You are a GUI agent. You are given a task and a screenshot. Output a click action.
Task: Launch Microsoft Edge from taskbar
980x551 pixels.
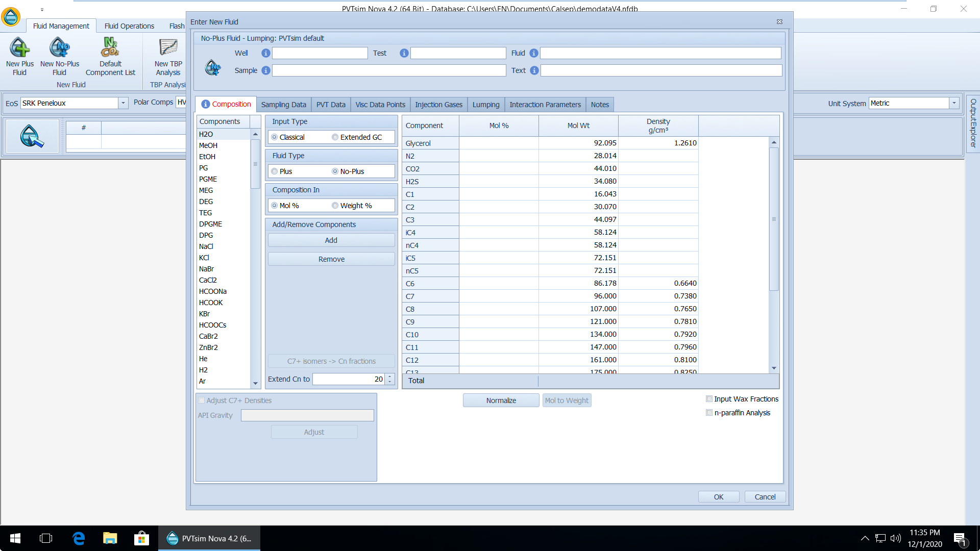click(x=79, y=538)
